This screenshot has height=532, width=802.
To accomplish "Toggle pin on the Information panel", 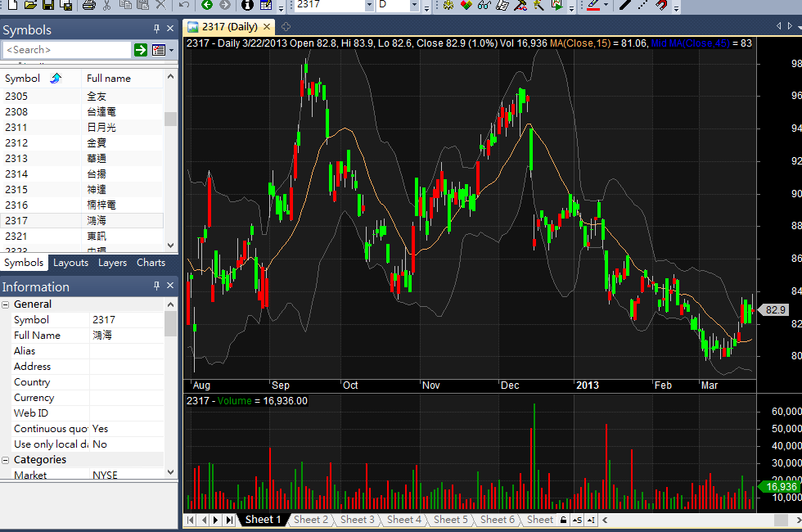I will point(156,286).
